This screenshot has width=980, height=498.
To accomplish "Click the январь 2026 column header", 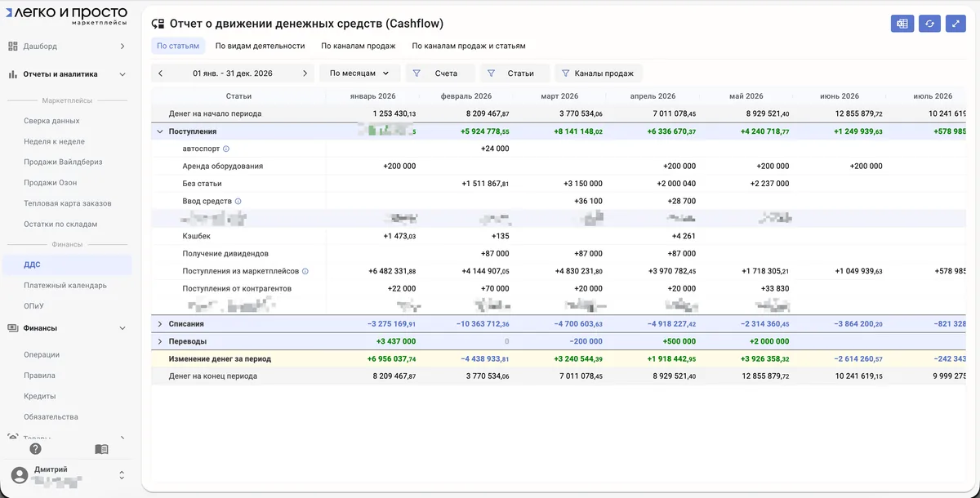I will point(372,96).
